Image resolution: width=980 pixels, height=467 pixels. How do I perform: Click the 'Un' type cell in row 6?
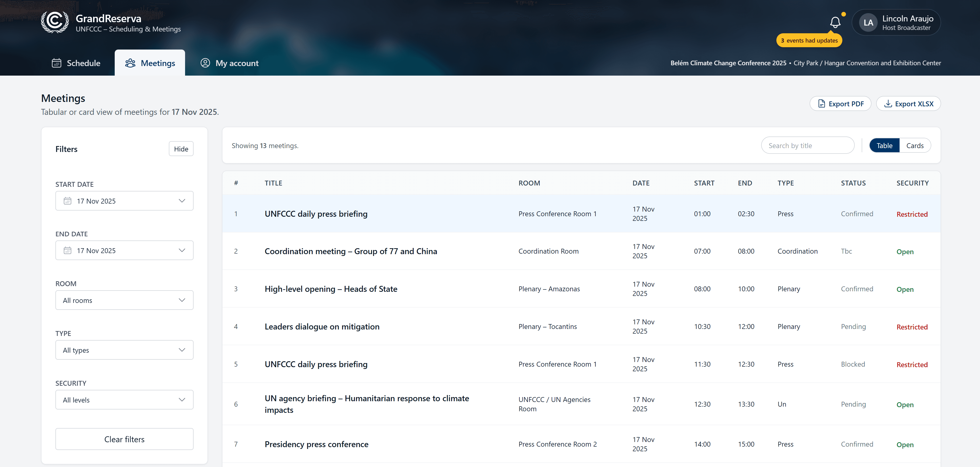click(782, 404)
